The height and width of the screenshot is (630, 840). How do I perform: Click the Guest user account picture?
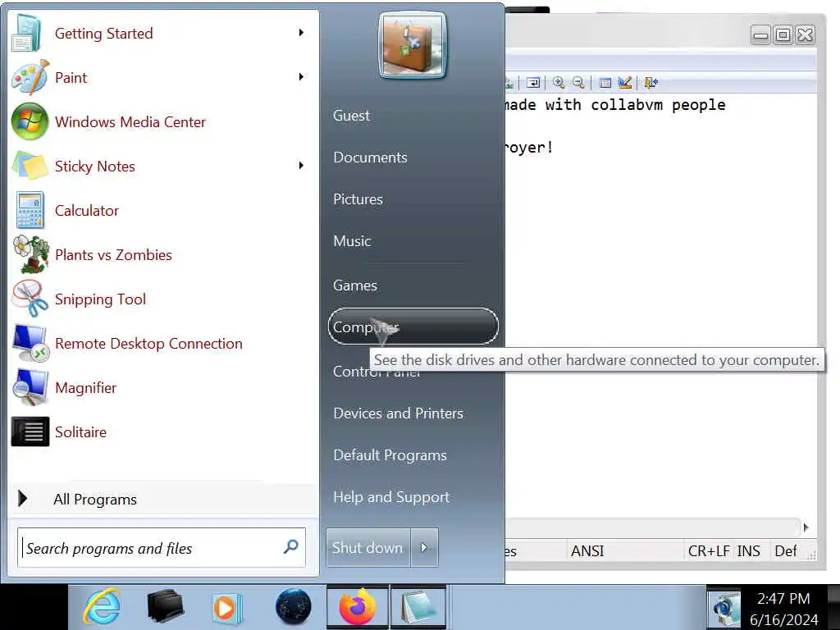tap(412, 45)
